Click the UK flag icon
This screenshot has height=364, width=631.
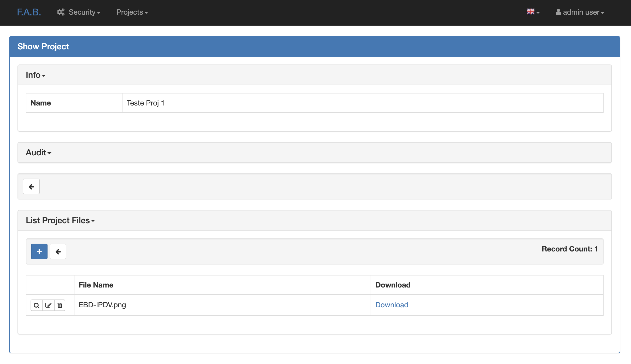[x=531, y=11]
